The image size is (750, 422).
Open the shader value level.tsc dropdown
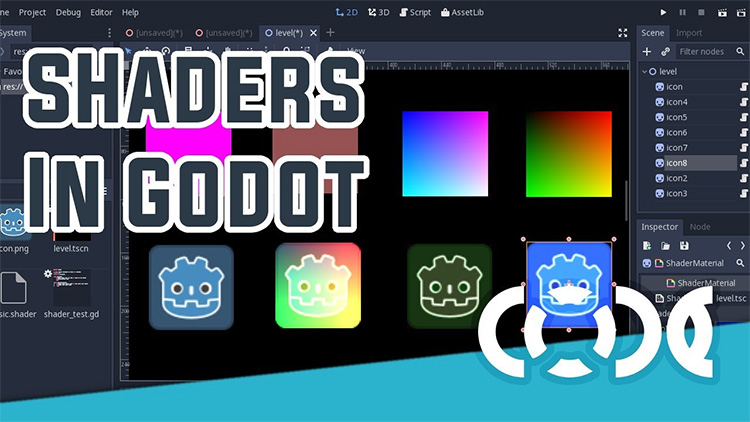click(731, 298)
